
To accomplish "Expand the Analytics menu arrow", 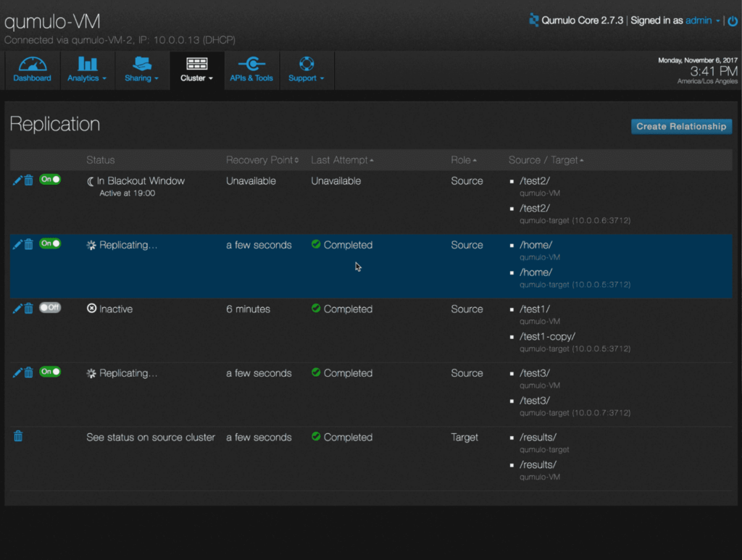I will (x=104, y=78).
